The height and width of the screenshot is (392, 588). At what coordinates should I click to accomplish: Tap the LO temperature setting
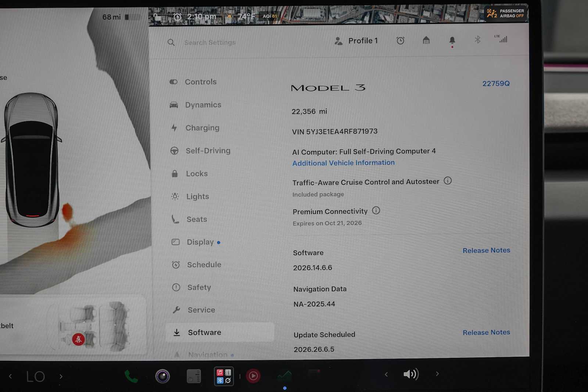click(36, 377)
